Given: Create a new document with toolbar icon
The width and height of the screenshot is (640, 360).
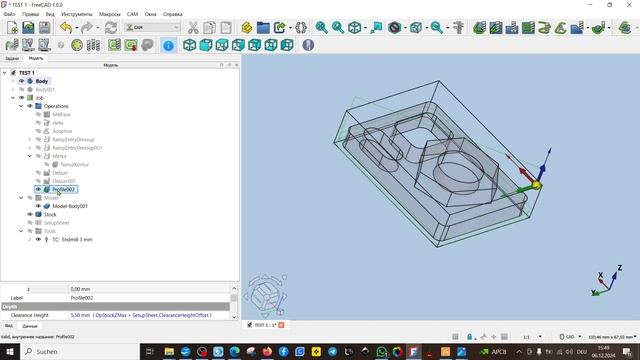Looking at the screenshot, I should pyautogui.click(x=12, y=28).
